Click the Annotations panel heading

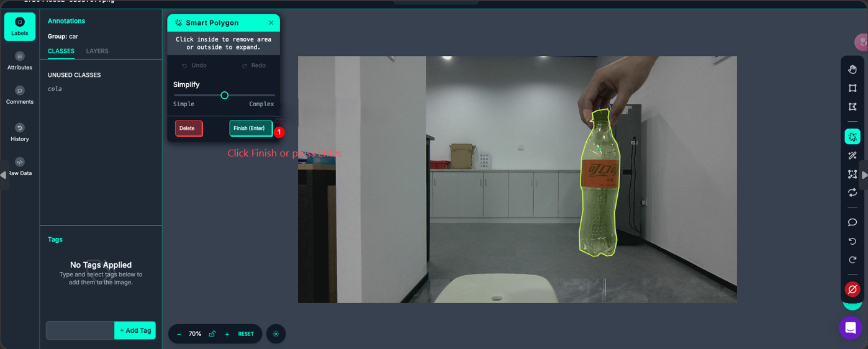coord(66,21)
